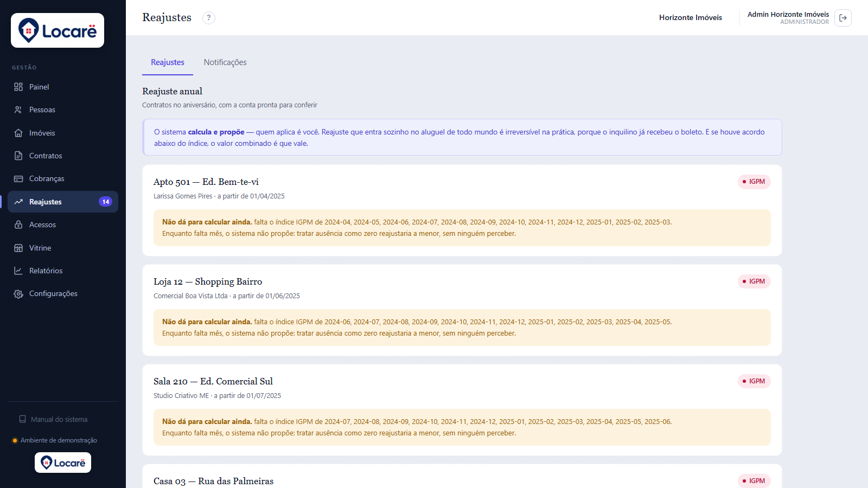Open the Reajustes tab
868x488 pixels.
168,62
